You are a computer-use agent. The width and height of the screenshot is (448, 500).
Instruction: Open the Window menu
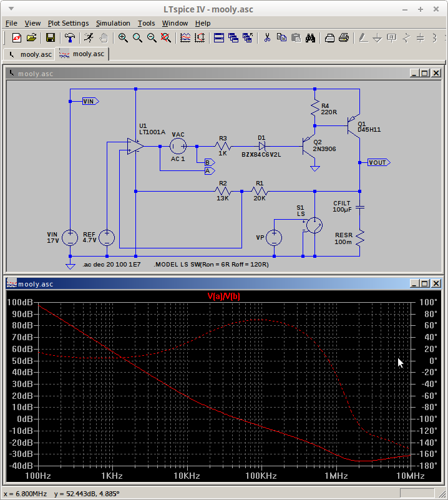175,23
